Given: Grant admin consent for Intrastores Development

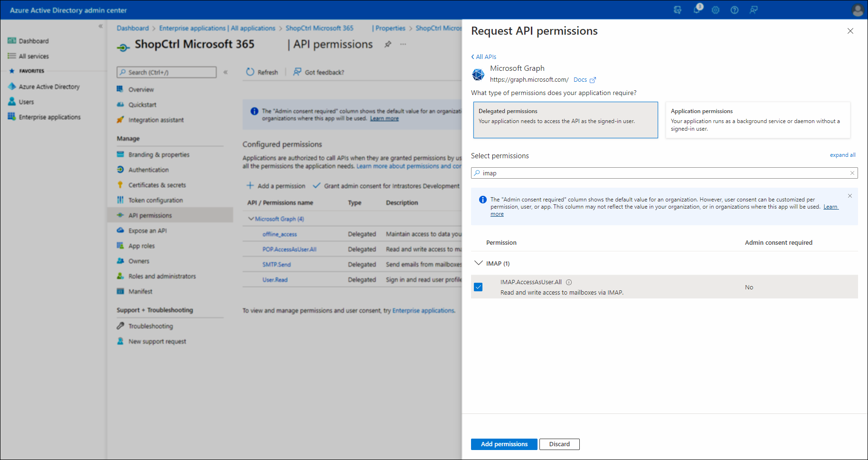Looking at the screenshot, I should pos(386,186).
